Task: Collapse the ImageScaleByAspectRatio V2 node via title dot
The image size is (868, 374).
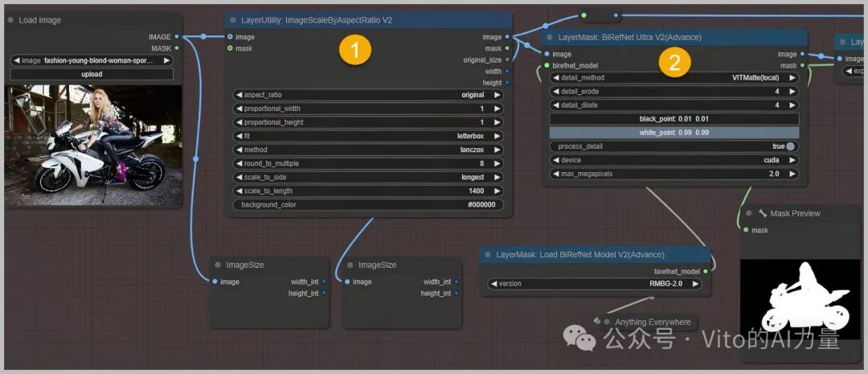Action: point(233,20)
